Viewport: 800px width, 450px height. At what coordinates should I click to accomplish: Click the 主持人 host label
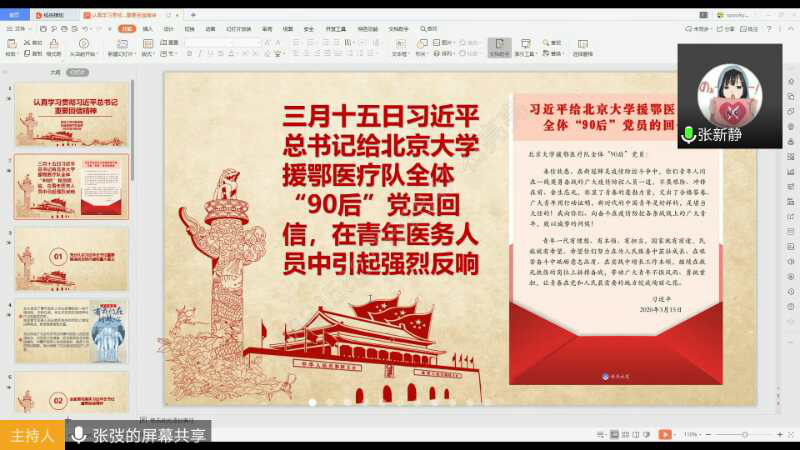(32, 435)
